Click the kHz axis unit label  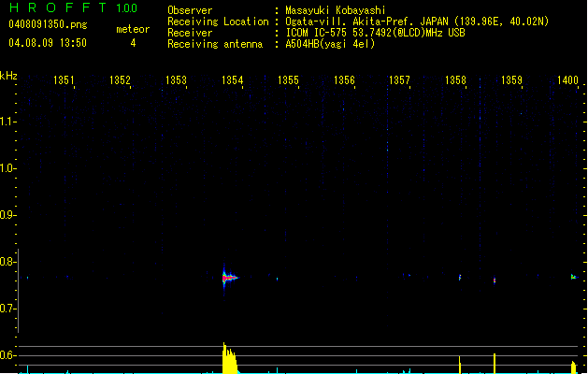(x=8, y=76)
